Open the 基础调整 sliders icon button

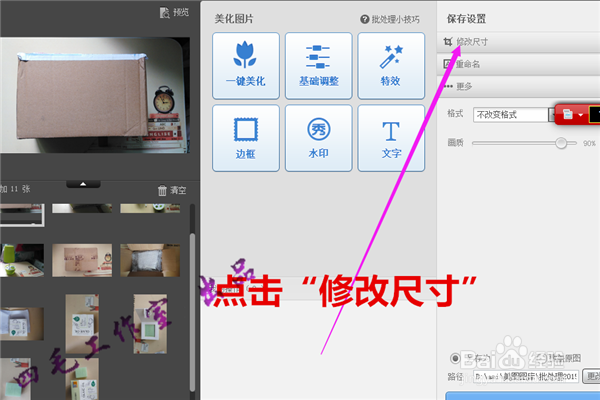pos(318,66)
